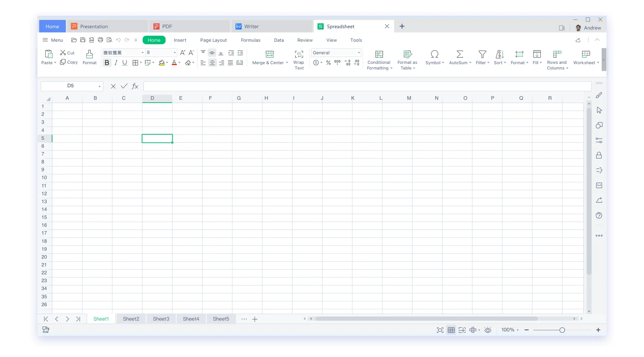Toggle underline formatting
Image resolution: width=644 pixels, height=357 pixels.
click(125, 63)
